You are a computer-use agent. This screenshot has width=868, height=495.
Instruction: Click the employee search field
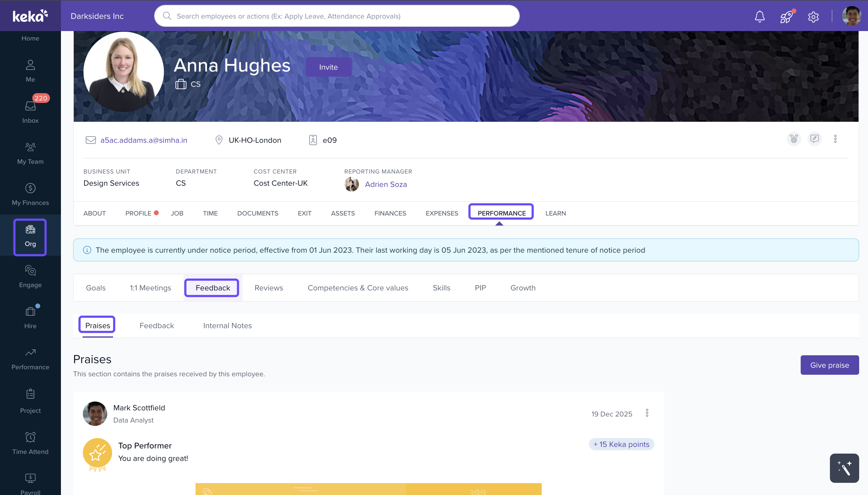[x=337, y=16]
